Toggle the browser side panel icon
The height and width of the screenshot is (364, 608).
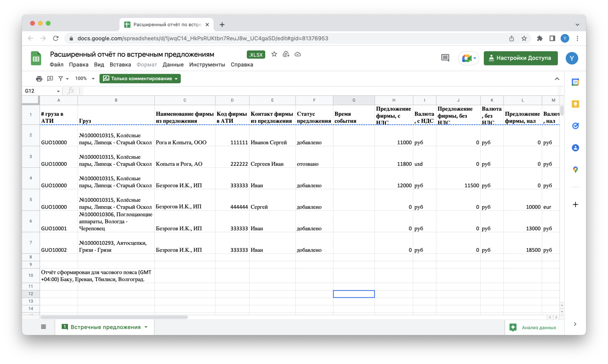[552, 38]
